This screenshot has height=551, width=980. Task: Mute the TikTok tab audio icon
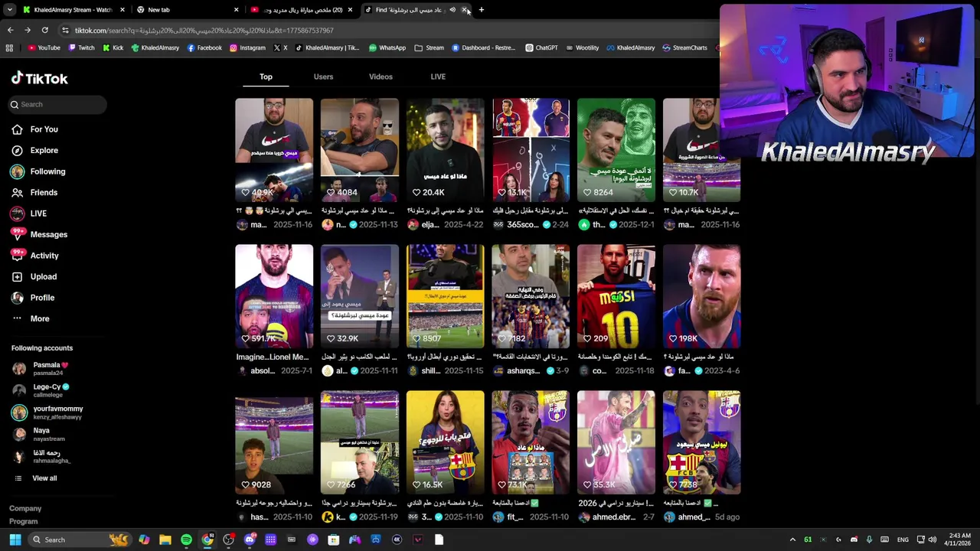coord(452,10)
